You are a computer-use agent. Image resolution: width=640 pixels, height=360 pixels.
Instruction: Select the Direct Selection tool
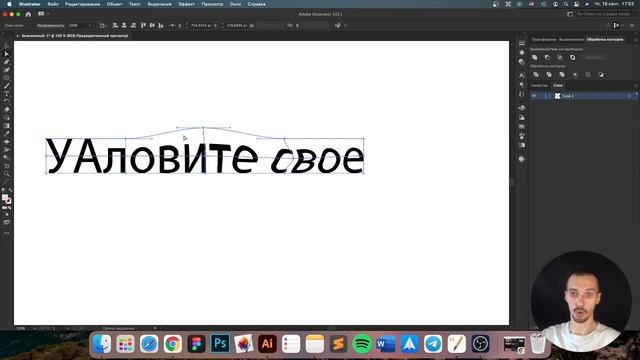pos(7,53)
